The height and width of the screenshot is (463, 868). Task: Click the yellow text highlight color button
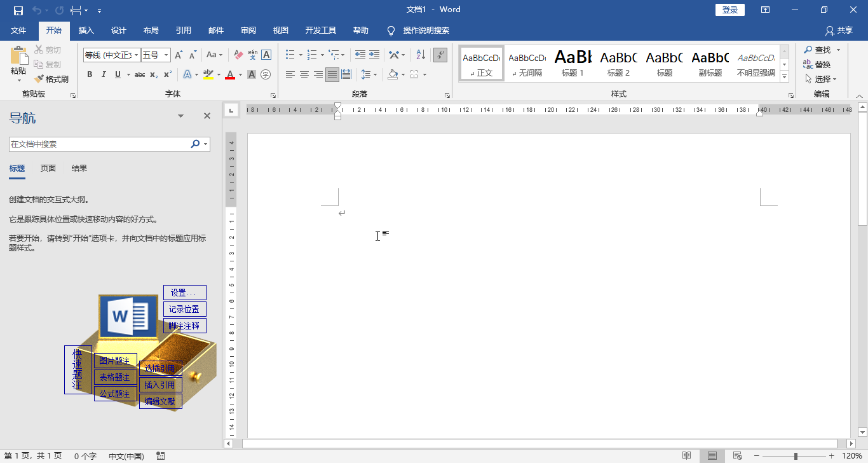point(208,74)
